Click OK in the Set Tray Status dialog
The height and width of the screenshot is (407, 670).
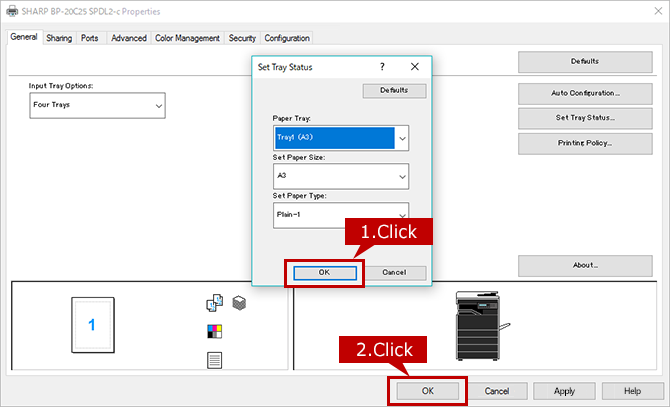[325, 272]
